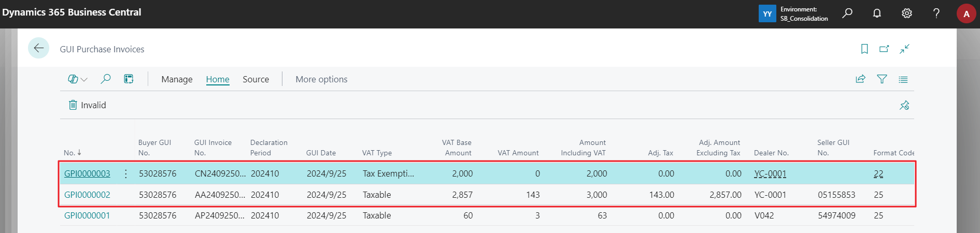Click Adj. Amount Excluding Tax header
This screenshot has width=980, height=233.
click(718, 148)
